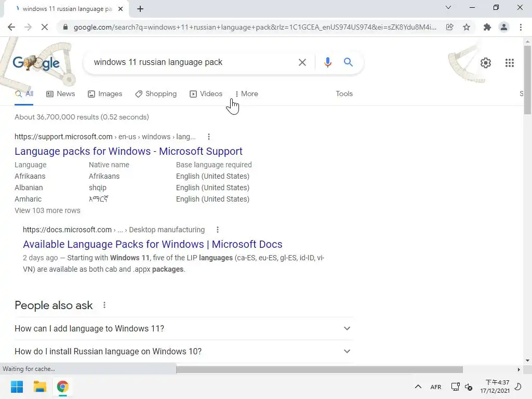
Task: Click the Albanian language cell
Action: click(29, 188)
